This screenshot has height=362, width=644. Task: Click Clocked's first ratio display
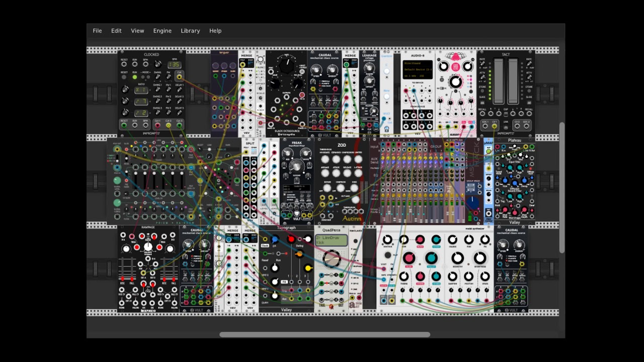coord(140,90)
